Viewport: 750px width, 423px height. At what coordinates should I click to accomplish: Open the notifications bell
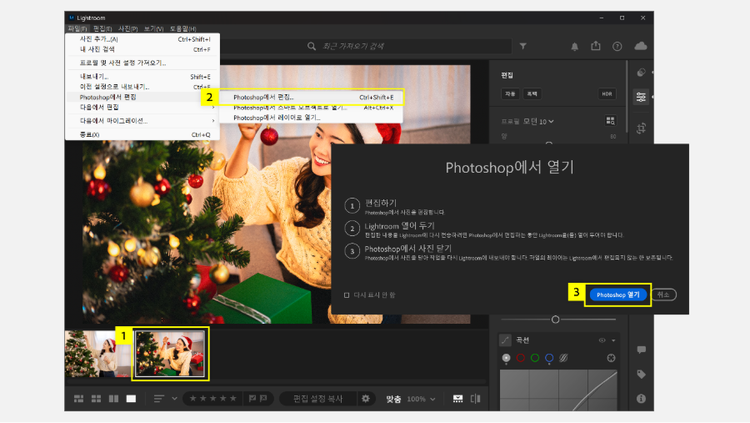pos(574,46)
